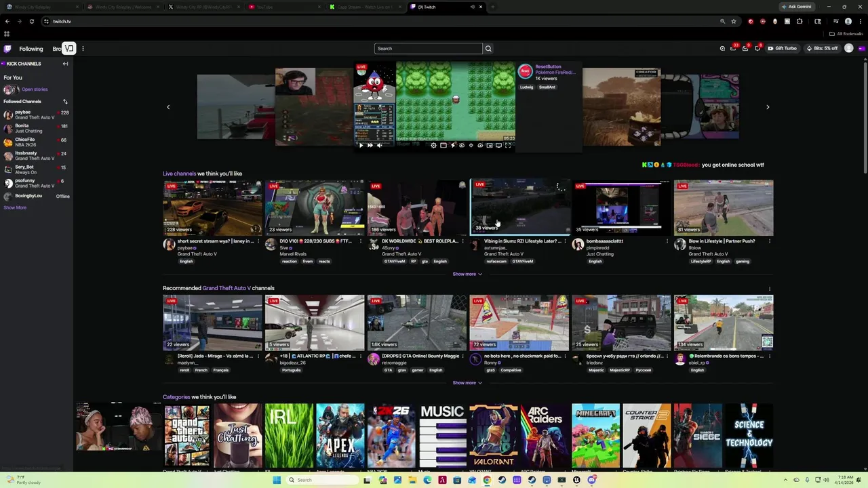Open followed channel itssbnasty

37,155
